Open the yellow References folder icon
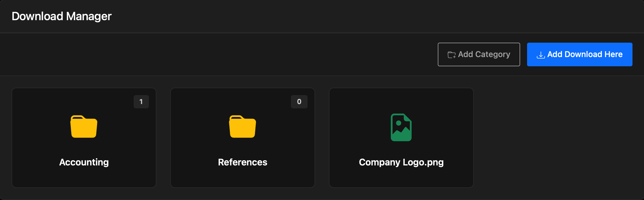The image size is (644, 200). [243, 127]
